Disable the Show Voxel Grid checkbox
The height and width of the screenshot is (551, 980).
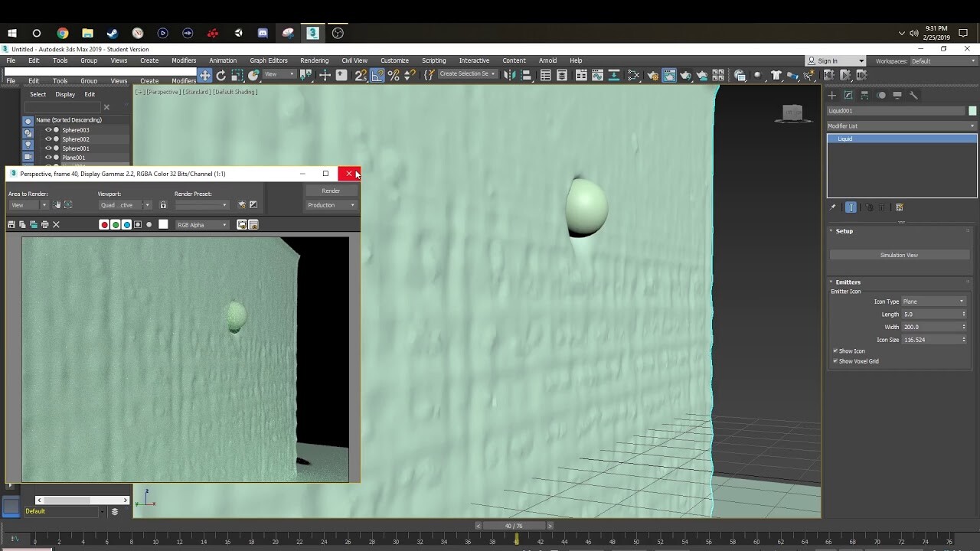(836, 360)
